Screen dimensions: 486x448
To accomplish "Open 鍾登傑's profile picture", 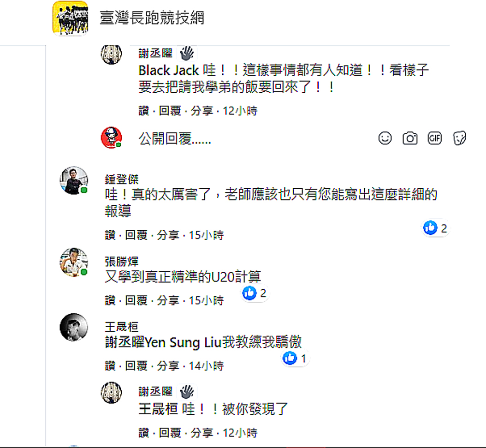I will [x=74, y=180].
